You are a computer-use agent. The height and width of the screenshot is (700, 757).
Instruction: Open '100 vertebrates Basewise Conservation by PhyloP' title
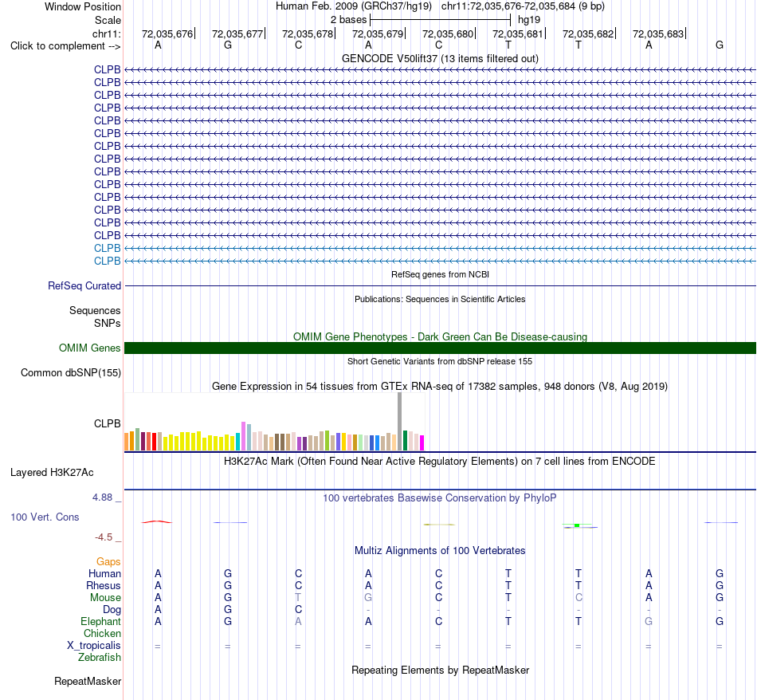click(x=440, y=498)
